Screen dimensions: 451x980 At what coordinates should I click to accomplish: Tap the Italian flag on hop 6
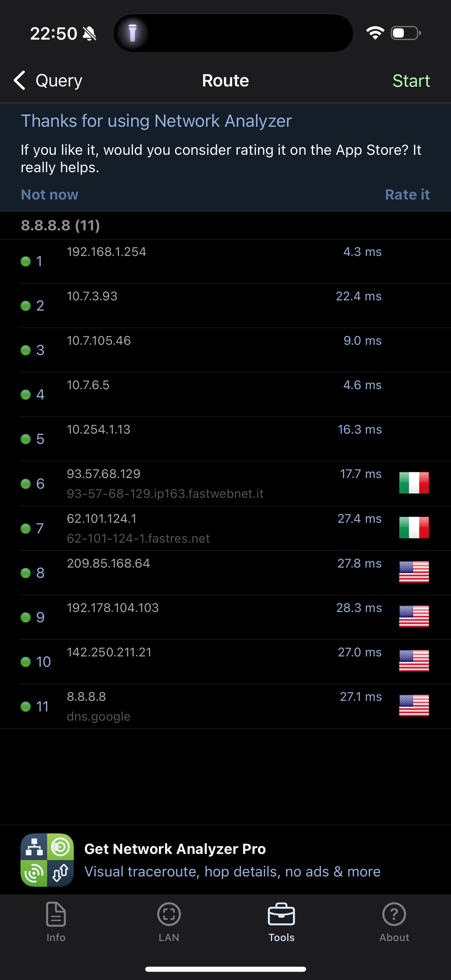(x=414, y=483)
